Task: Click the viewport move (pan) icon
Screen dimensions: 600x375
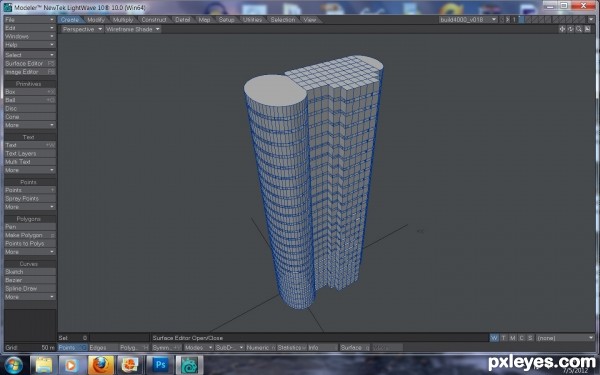Action: click(562, 29)
